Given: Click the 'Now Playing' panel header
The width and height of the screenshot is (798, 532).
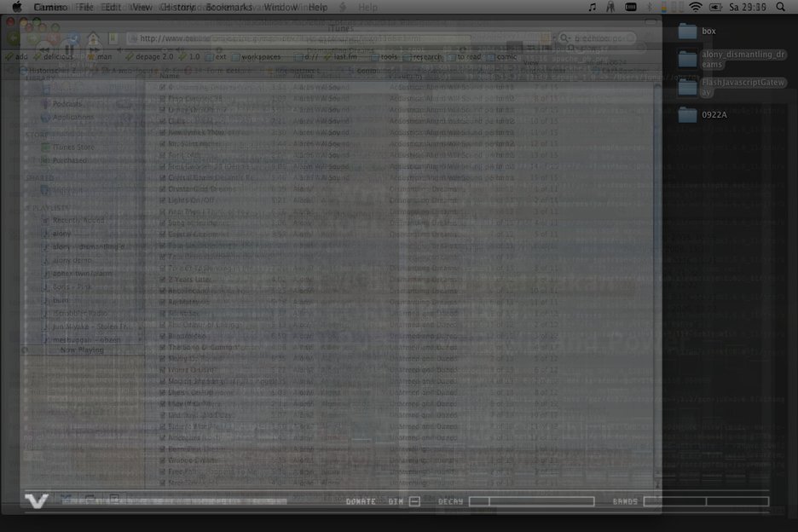Looking at the screenshot, I should point(82,350).
